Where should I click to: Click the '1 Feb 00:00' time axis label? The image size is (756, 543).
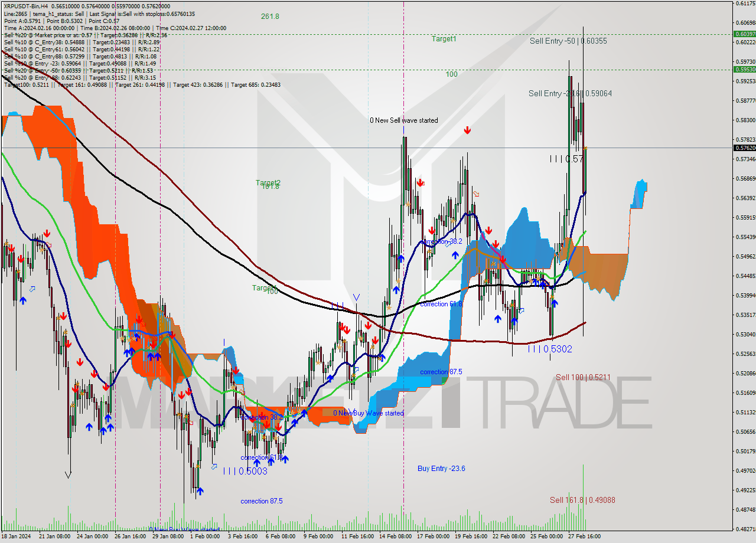click(206, 537)
